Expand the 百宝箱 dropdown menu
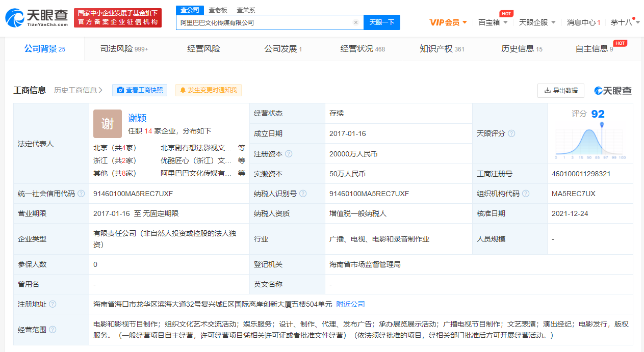 point(493,22)
